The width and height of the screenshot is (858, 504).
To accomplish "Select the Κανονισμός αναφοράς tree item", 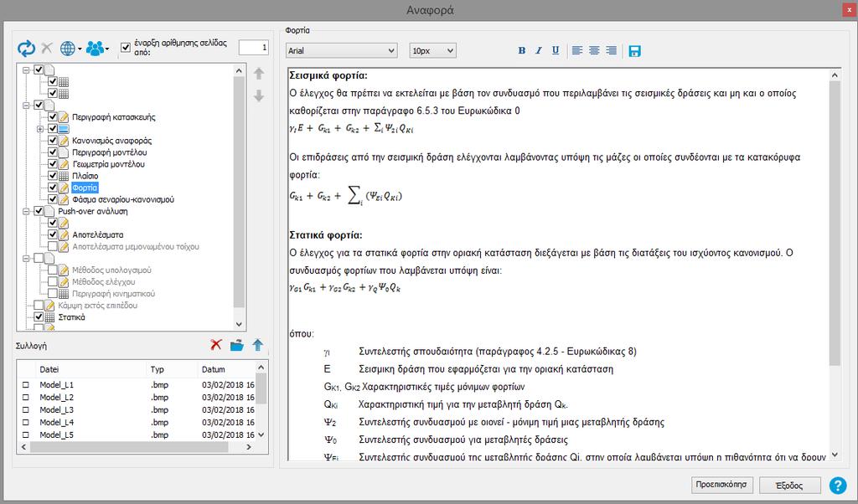I will (x=111, y=141).
